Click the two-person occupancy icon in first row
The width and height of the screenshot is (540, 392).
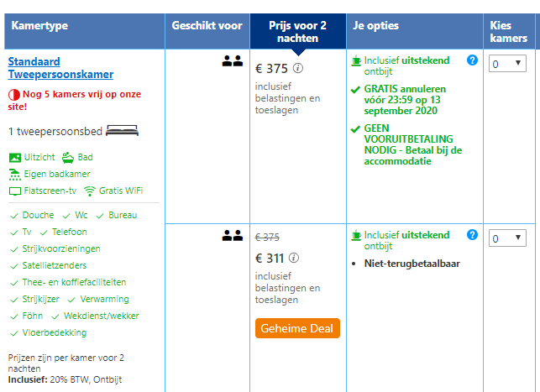(233, 60)
